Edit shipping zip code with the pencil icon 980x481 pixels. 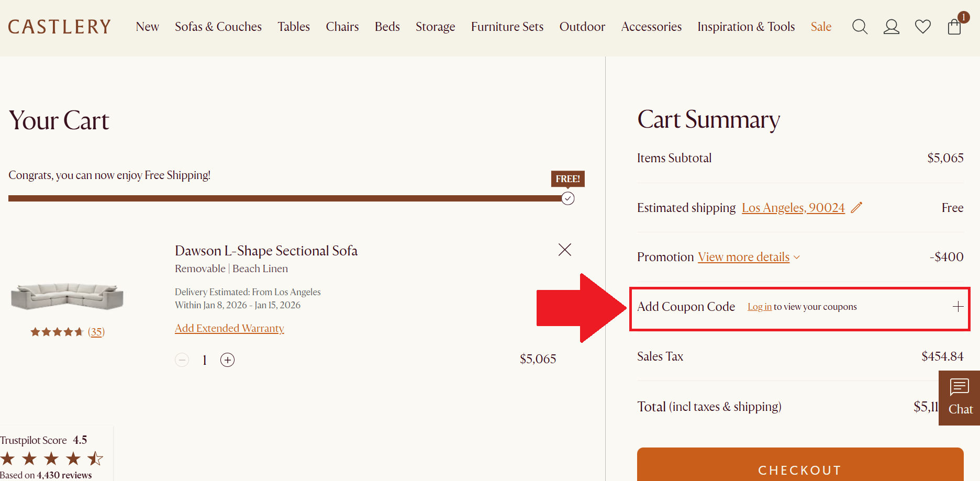point(857,207)
